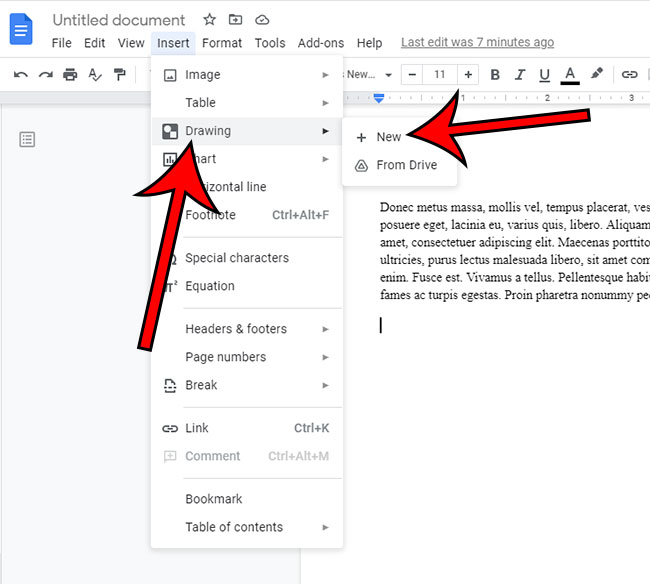This screenshot has width=650, height=584.
Task: Star the Untitled document
Action: pyautogui.click(x=209, y=20)
